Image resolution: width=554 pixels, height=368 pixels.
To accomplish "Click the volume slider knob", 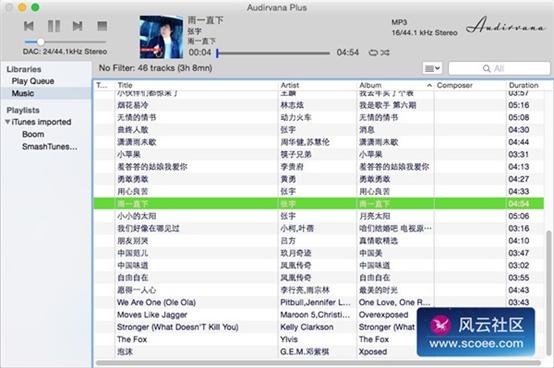I will click(41, 42).
